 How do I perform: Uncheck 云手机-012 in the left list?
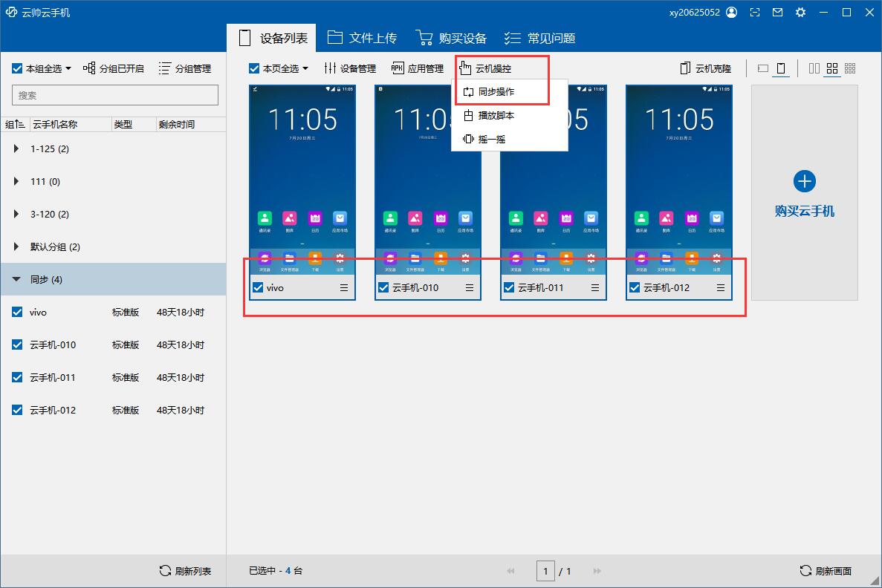tap(17, 410)
